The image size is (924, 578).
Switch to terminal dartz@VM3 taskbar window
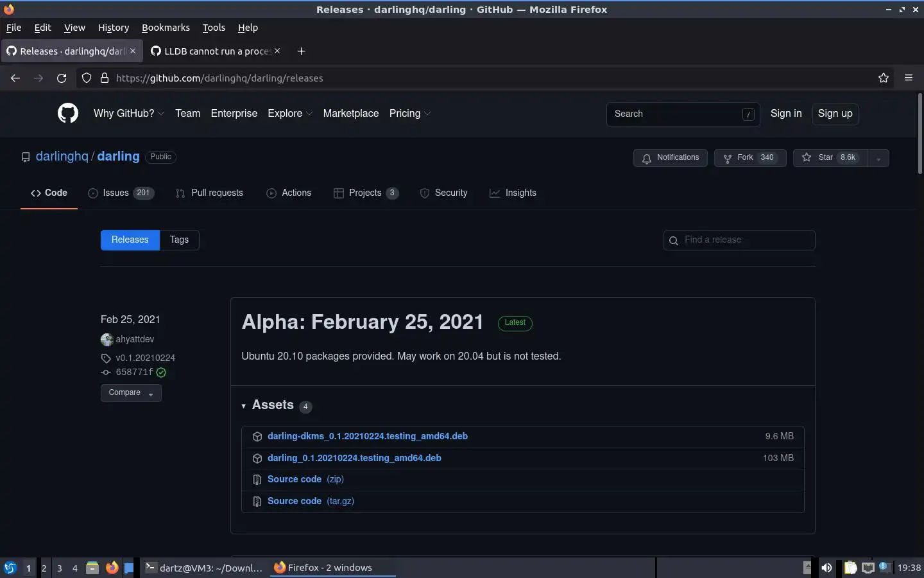[204, 568]
